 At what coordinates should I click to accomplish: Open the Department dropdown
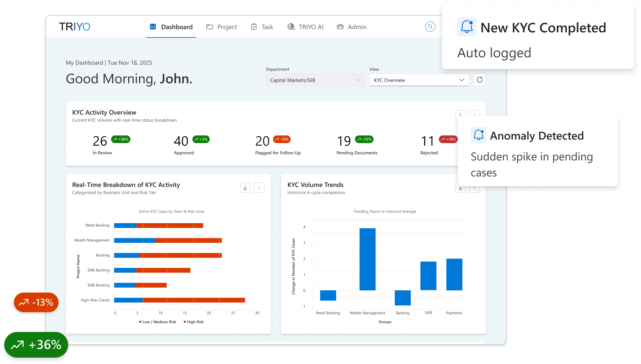(x=315, y=80)
